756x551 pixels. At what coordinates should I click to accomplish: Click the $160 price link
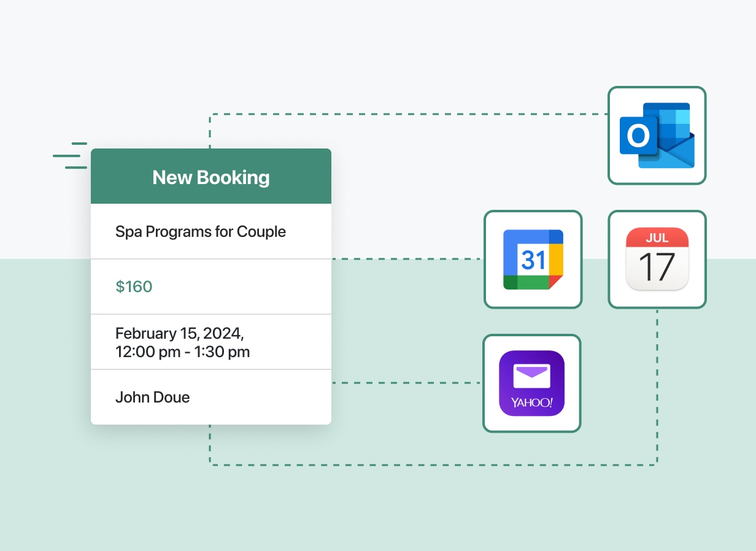(134, 286)
